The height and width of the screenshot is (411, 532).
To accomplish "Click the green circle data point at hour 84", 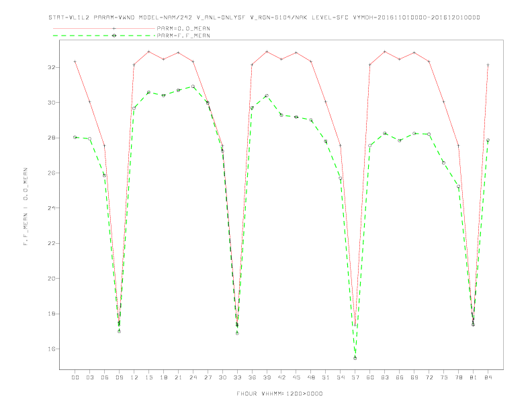I will [488, 140].
